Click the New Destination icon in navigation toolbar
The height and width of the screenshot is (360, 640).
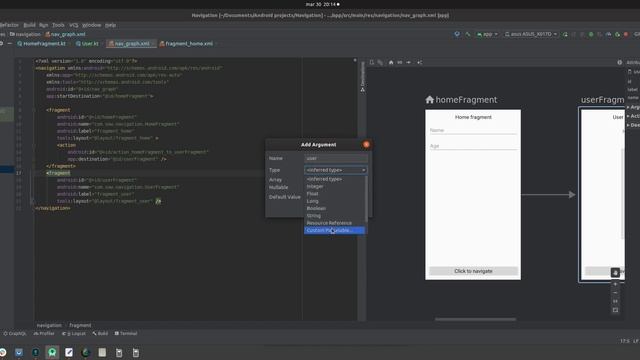[372, 62]
